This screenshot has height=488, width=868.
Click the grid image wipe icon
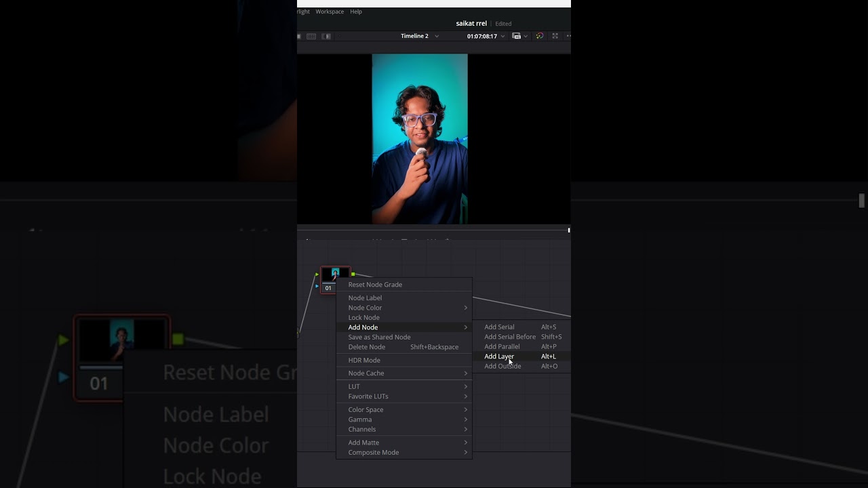coord(311,36)
